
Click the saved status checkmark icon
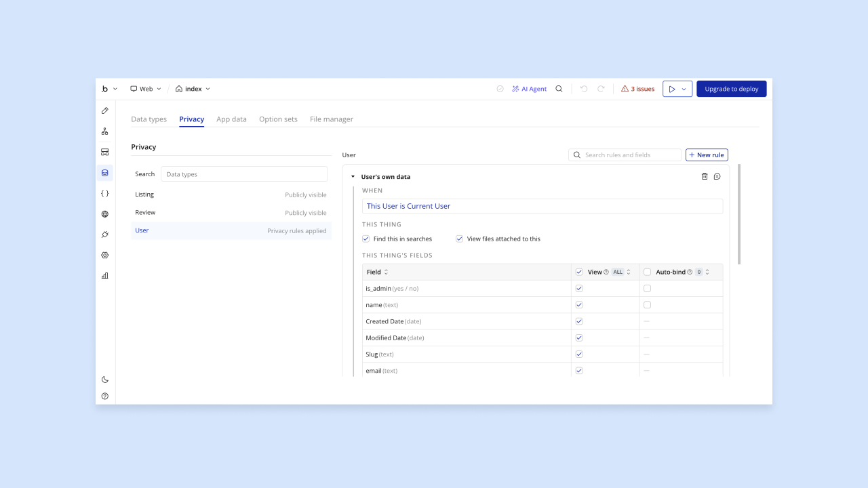tap(500, 89)
